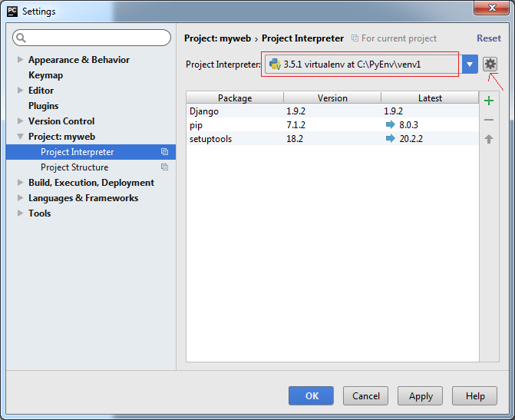This screenshot has width=515, height=420.
Task: Open the Project Interpreter dropdown arrow
Action: coord(470,64)
